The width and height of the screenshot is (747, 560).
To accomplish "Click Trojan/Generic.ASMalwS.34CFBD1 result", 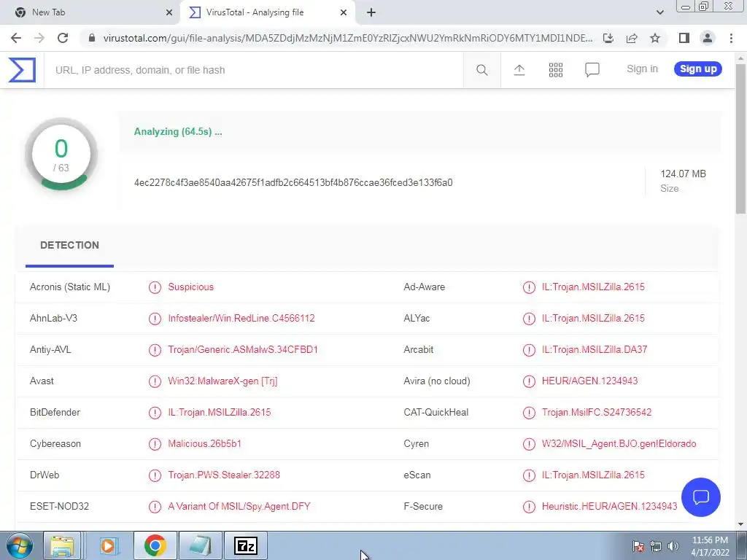I will [x=243, y=350].
